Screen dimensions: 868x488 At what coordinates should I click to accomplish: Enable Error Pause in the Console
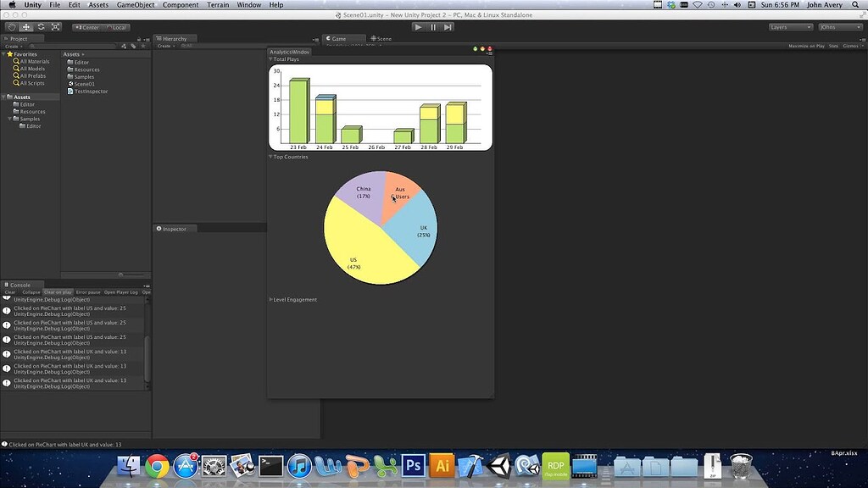pos(88,291)
